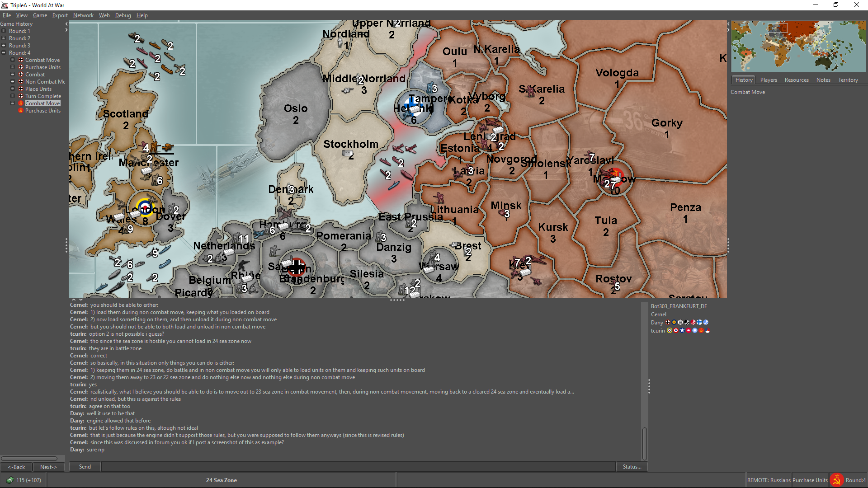Select the Turn Complete history entry
The image size is (868, 488).
click(x=43, y=96)
